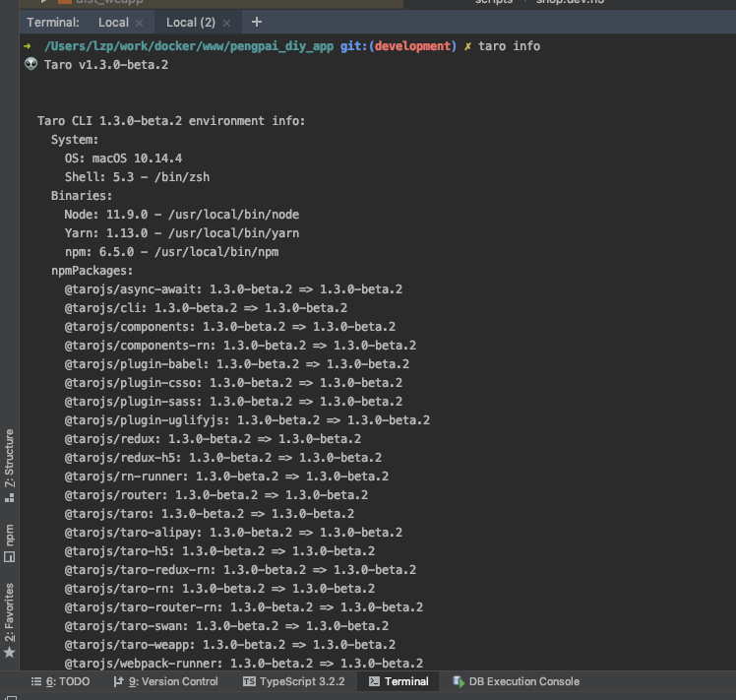Click the @tarojs/plugin-sass package line
Viewport: 736px width, 700px height.
point(233,402)
